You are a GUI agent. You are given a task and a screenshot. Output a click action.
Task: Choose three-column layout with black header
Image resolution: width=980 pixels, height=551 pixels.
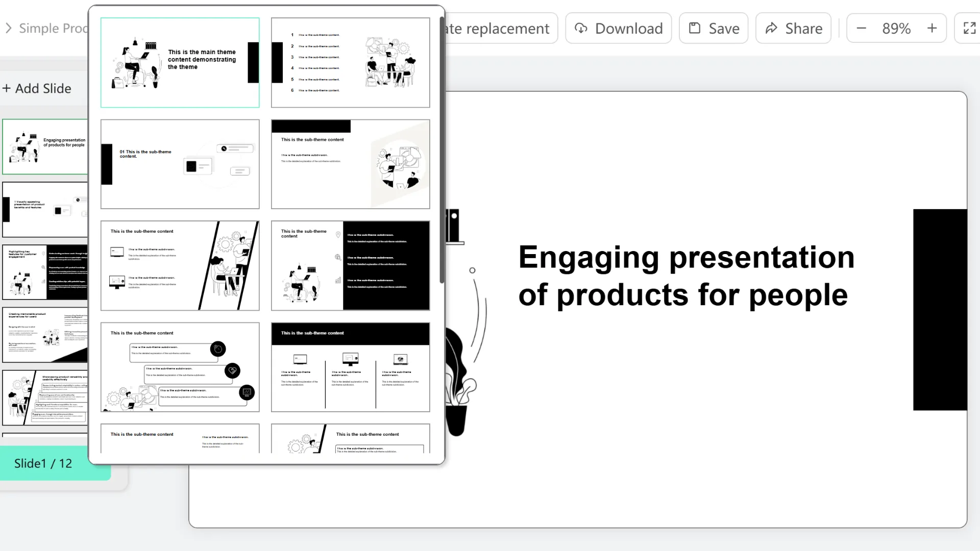click(x=350, y=367)
